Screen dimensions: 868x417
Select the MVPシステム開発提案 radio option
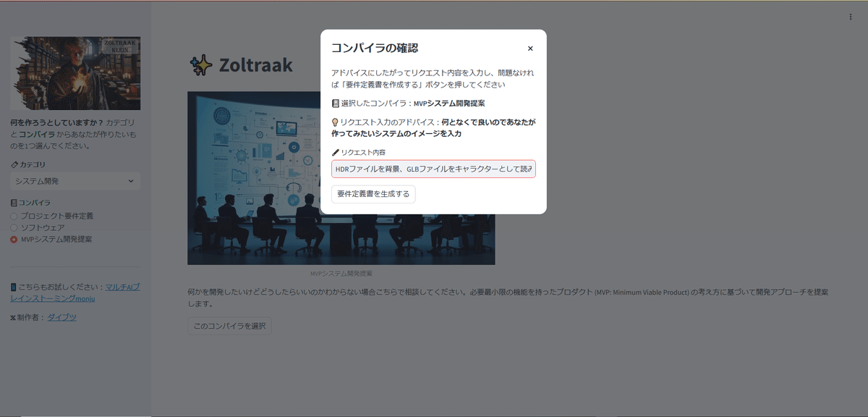51,239
